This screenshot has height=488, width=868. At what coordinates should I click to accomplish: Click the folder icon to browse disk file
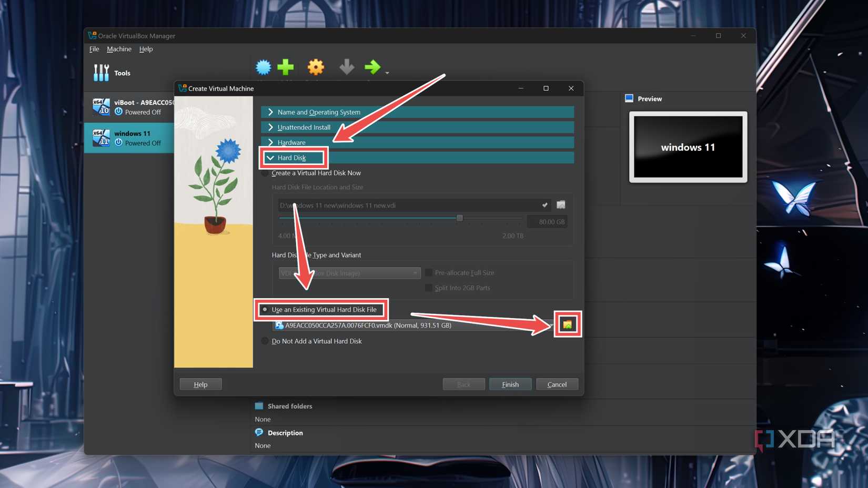567,324
